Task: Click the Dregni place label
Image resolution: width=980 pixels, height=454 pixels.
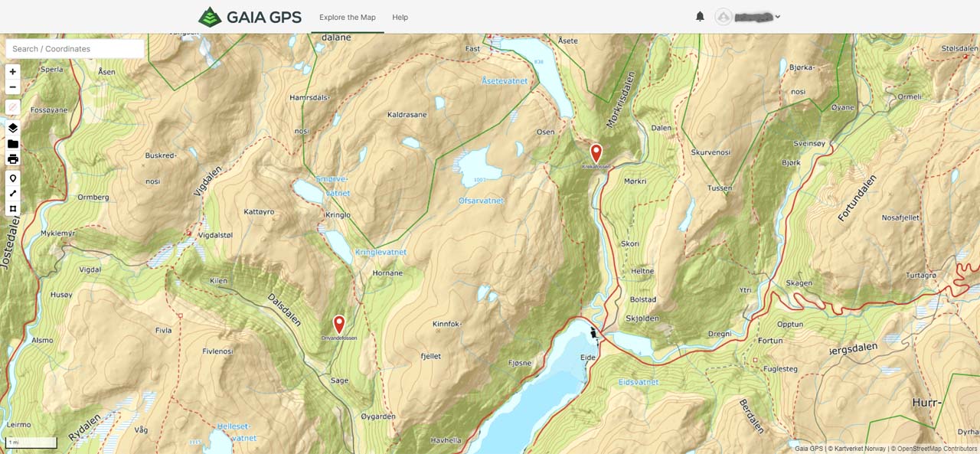Action: [720, 334]
